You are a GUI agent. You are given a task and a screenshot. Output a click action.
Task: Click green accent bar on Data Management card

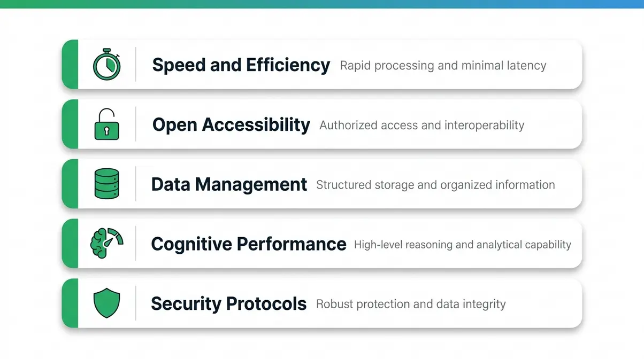point(70,184)
